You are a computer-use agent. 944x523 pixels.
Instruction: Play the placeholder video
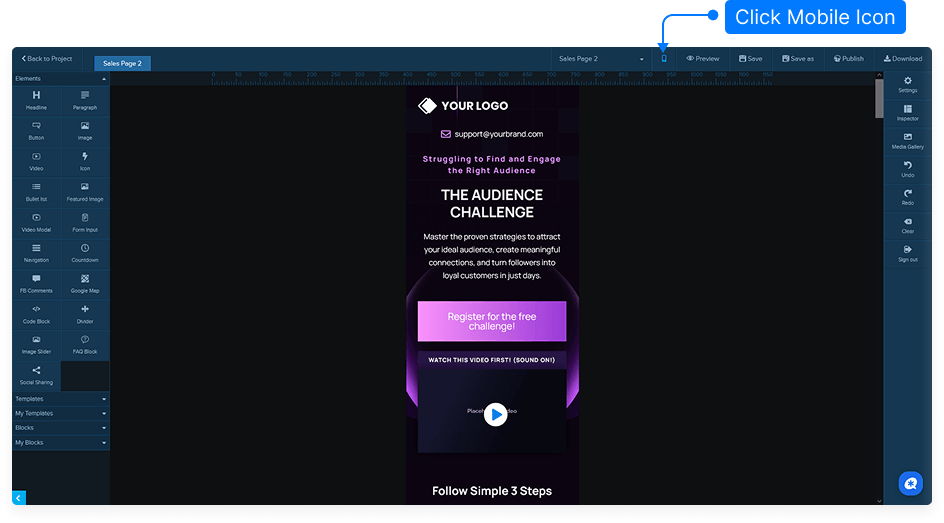point(495,415)
